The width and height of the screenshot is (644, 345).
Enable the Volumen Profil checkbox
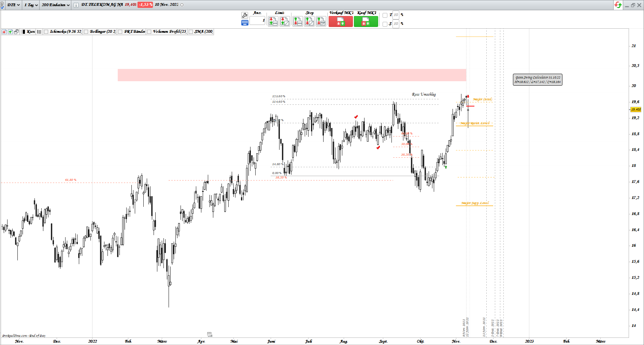149,32
